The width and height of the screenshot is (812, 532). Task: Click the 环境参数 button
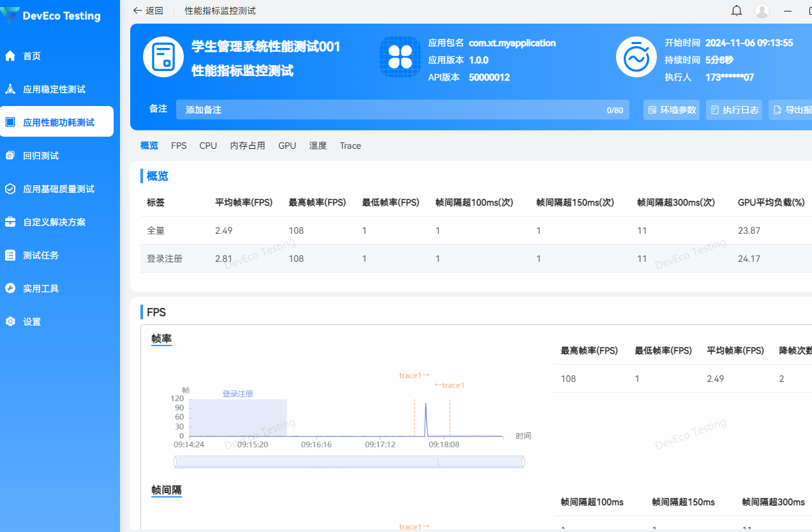pyautogui.click(x=672, y=110)
